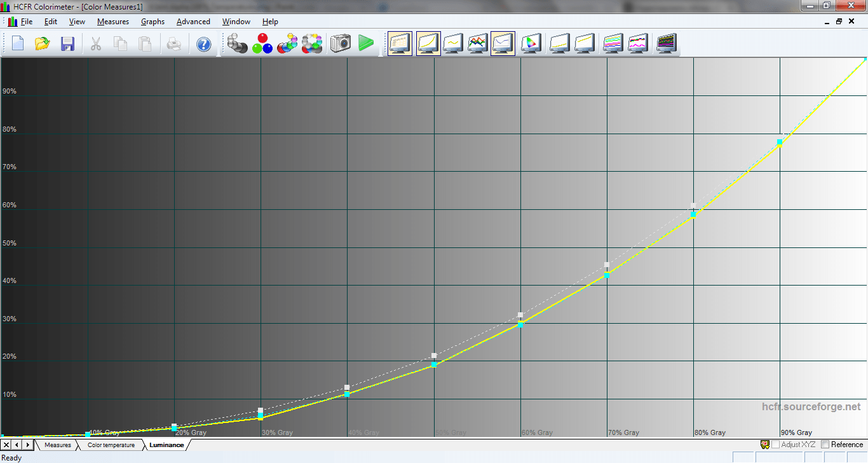The height and width of the screenshot is (463, 868).
Task: Click the New document icon
Action: coord(18,43)
